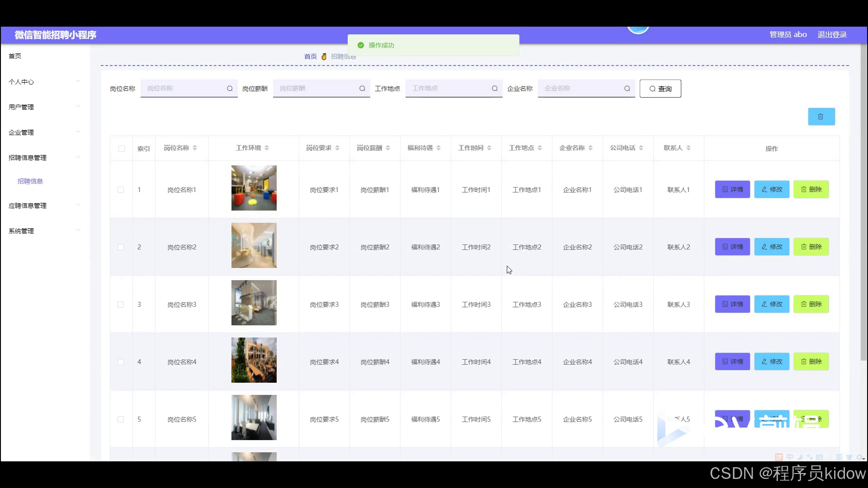
Task: Click 修改 for row 岗位名称4
Action: 772,361
